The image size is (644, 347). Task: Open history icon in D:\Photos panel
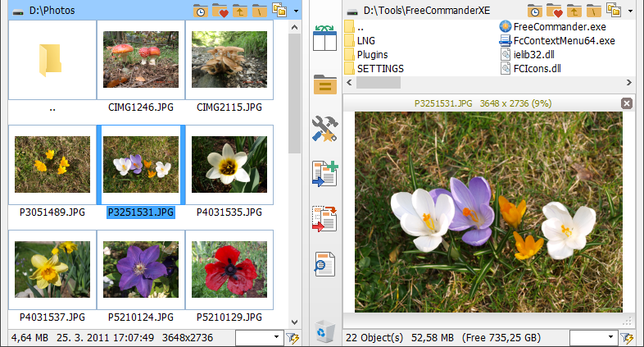click(200, 11)
